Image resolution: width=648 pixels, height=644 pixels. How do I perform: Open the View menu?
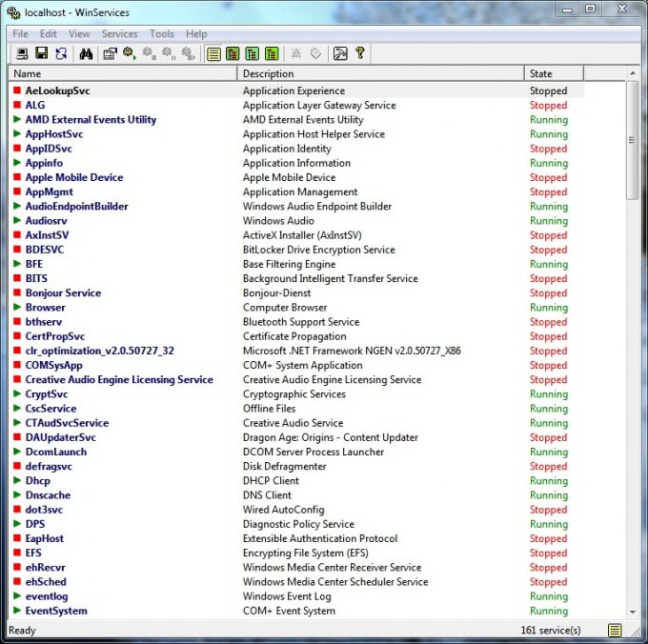click(x=79, y=33)
